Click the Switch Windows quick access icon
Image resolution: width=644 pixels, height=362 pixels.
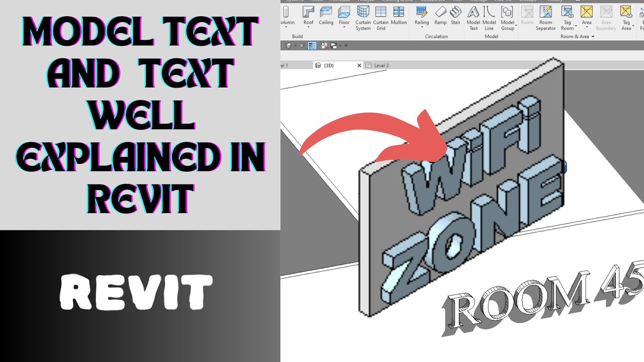(x=334, y=45)
